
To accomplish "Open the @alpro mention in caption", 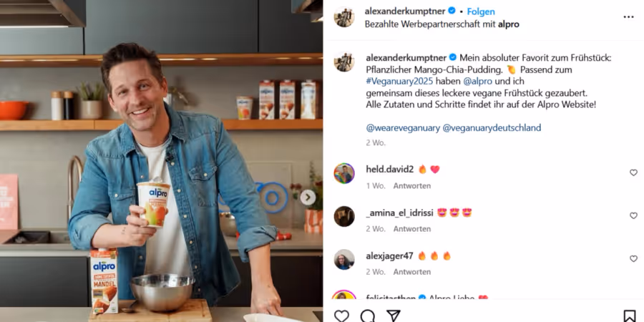I will (x=478, y=82).
